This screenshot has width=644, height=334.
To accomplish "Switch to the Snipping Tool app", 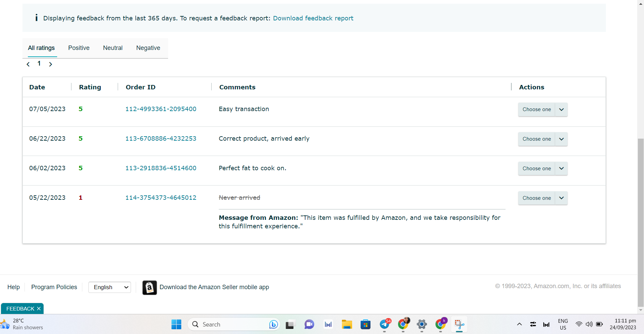I will coord(459,324).
